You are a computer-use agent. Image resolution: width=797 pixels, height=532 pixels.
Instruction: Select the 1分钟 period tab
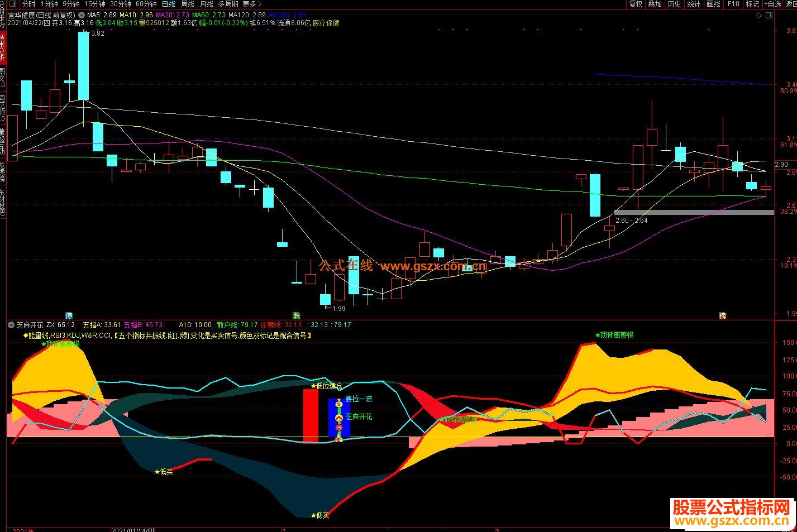(x=50, y=4)
